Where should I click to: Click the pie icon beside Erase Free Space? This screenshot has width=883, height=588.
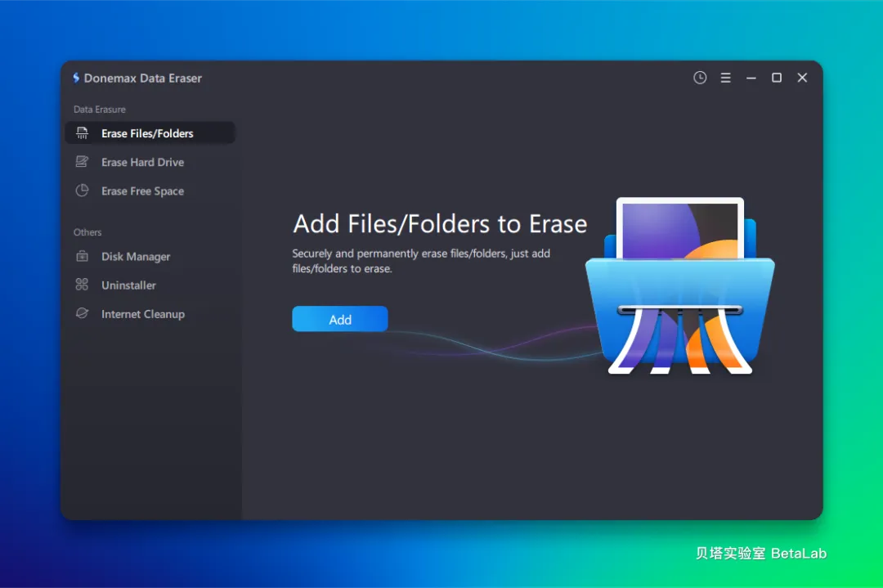tap(83, 191)
